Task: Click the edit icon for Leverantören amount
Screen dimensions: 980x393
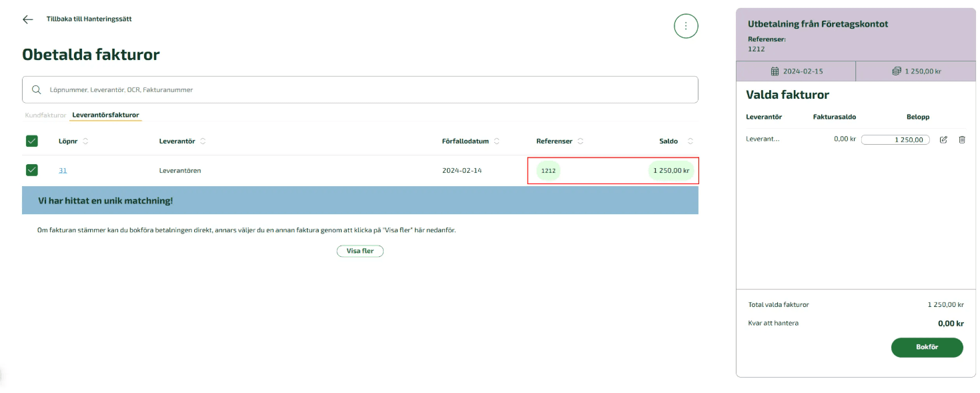Action: click(x=943, y=139)
